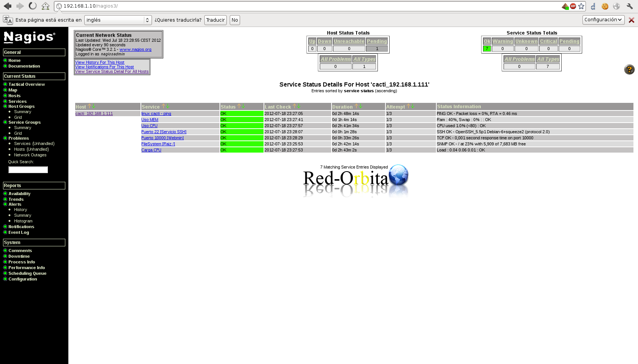Open Event Log from Reports menu
Viewport: 638px width, 364px height.
pyautogui.click(x=19, y=232)
